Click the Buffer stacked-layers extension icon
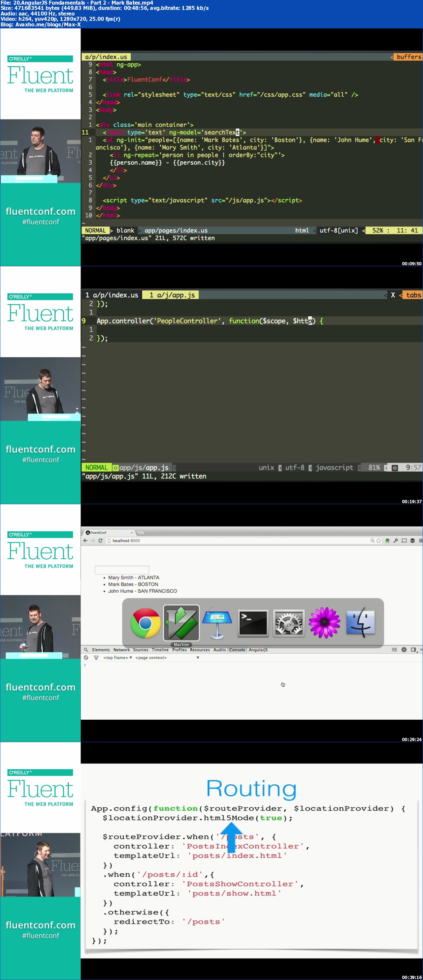The height and width of the screenshot is (980, 423). pyautogui.click(x=412, y=540)
